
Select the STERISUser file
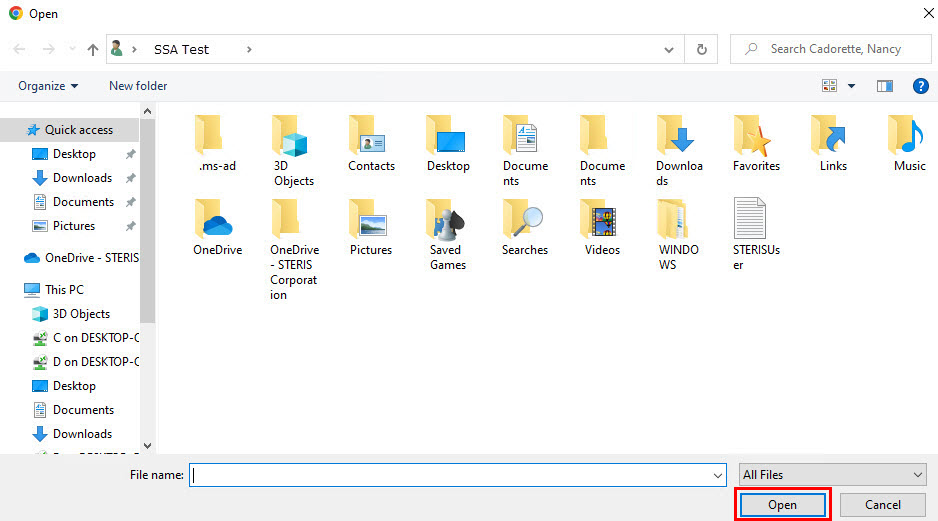click(x=756, y=234)
